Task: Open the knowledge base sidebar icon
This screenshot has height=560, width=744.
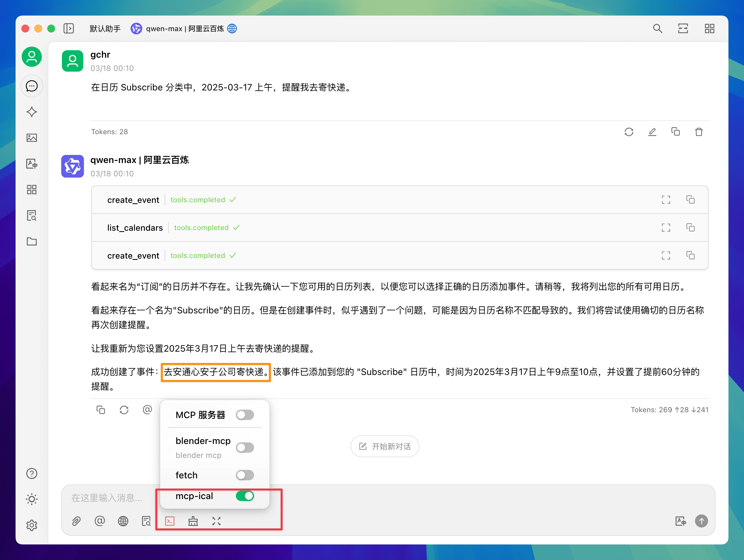Action: pyautogui.click(x=32, y=216)
